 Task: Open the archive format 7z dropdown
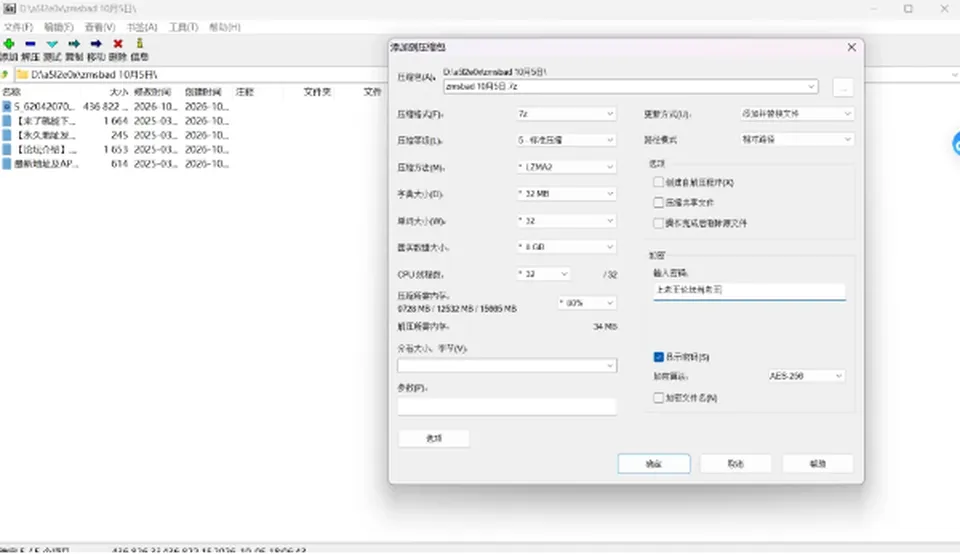coord(566,114)
